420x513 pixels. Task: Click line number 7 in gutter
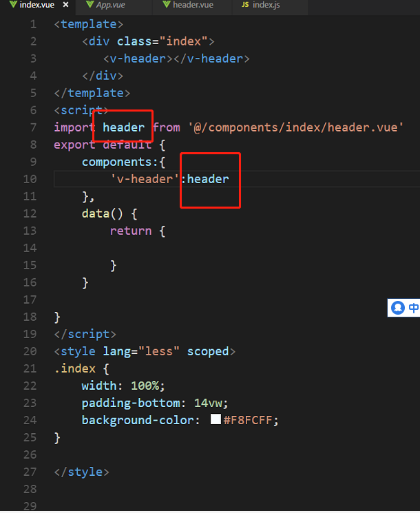33,127
